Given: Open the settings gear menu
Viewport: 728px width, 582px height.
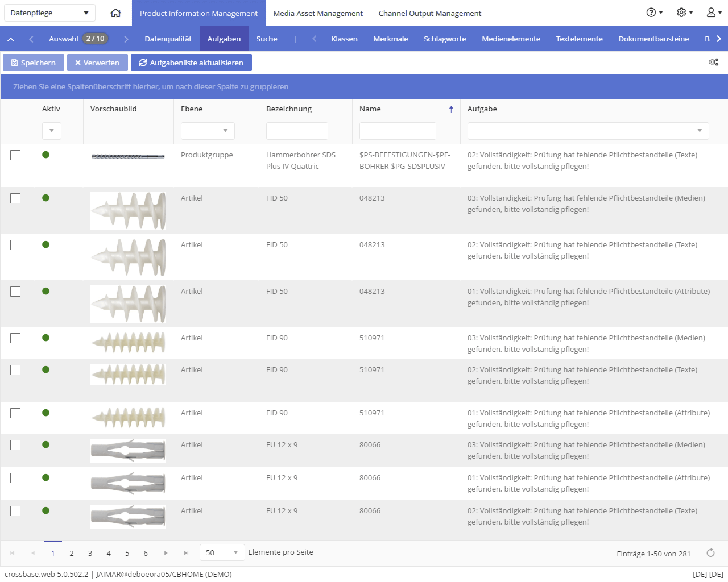Looking at the screenshot, I should 685,13.
